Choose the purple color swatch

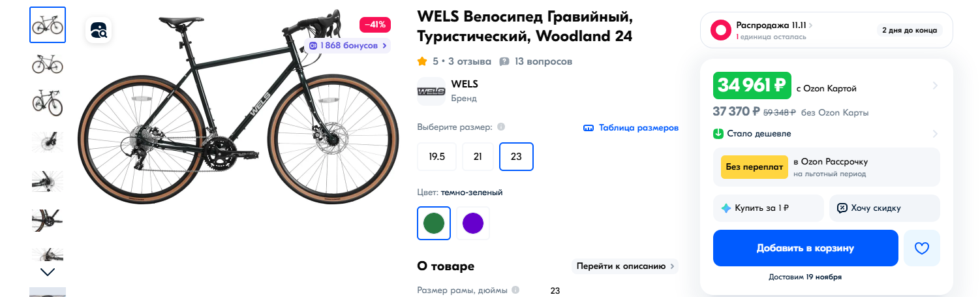(x=472, y=223)
